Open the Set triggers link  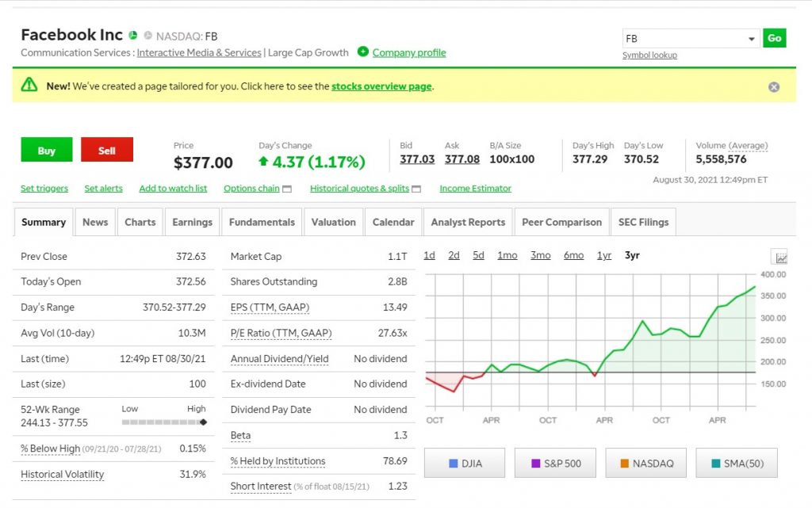44,189
